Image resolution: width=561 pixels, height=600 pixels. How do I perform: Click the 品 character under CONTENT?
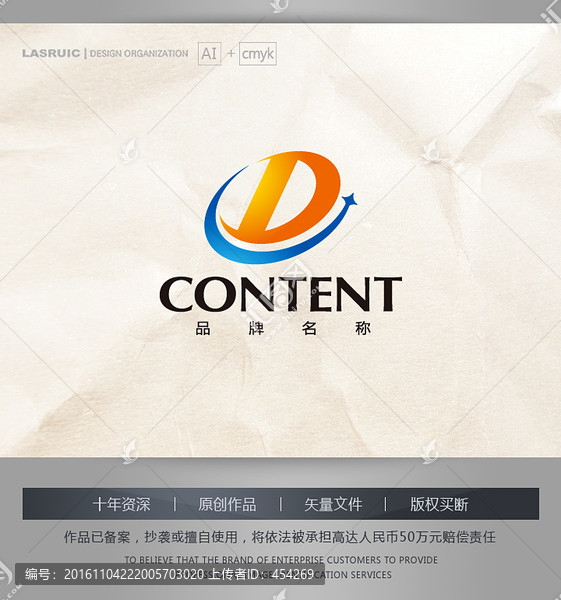[203, 328]
